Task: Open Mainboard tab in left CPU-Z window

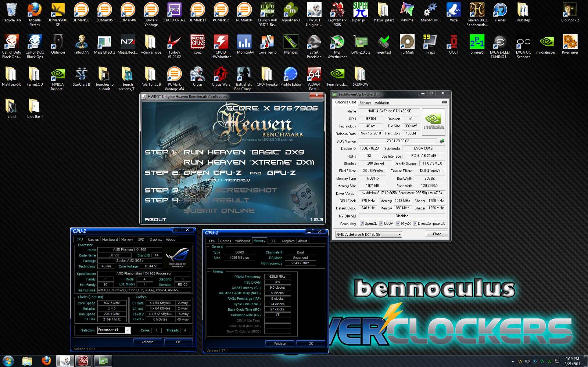Action: click(x=110, y=239)
